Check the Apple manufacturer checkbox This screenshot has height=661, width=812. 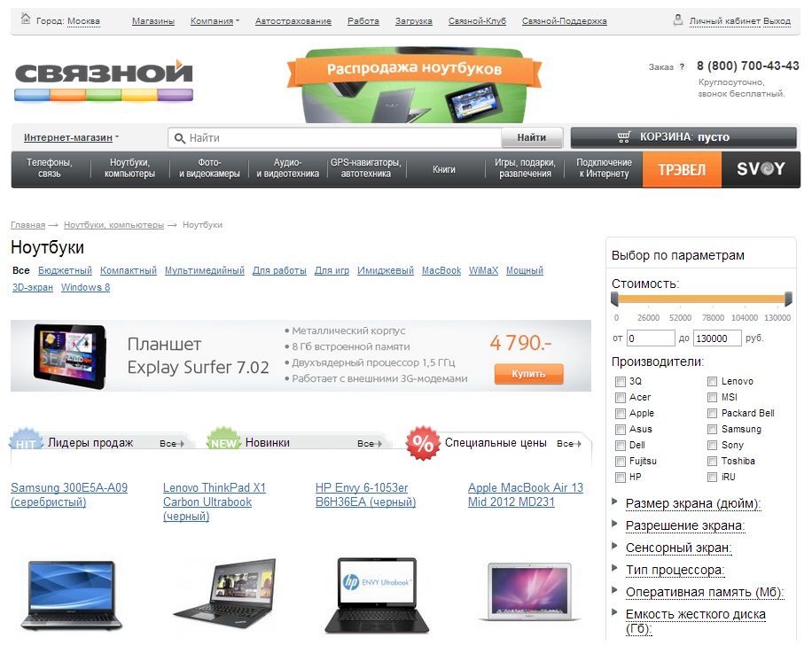(x=620, y=414)
